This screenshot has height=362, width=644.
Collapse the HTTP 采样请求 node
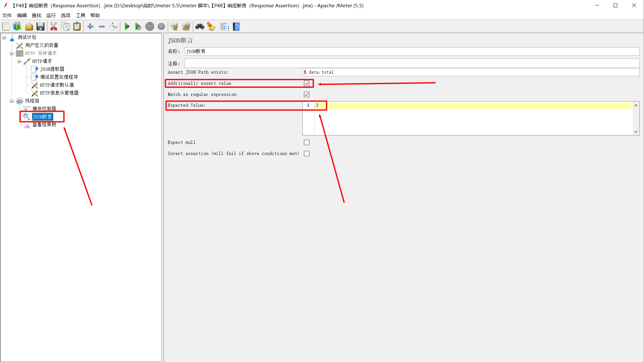click(x=11, y=53)
